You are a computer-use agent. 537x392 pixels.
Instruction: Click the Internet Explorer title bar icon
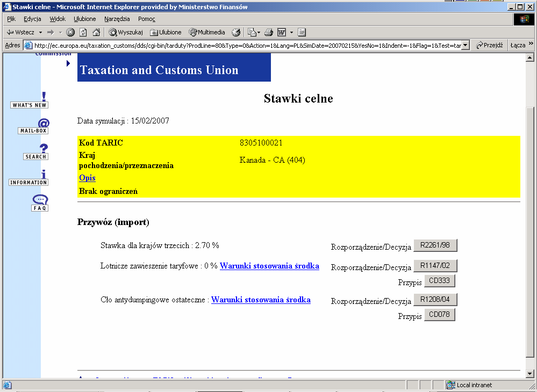pyautogui.click(x=6, y=7)
